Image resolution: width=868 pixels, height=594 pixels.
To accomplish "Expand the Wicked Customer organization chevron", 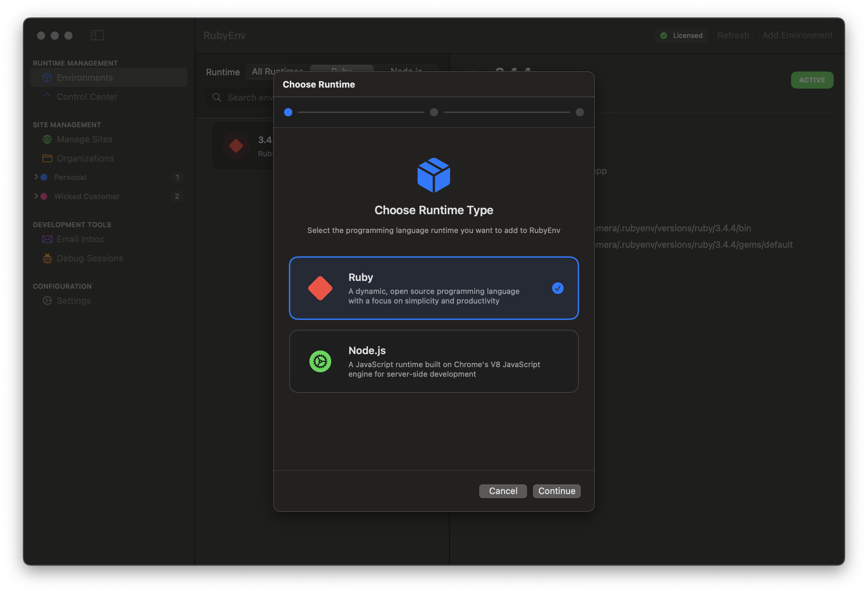I will [x=36, y=196].
